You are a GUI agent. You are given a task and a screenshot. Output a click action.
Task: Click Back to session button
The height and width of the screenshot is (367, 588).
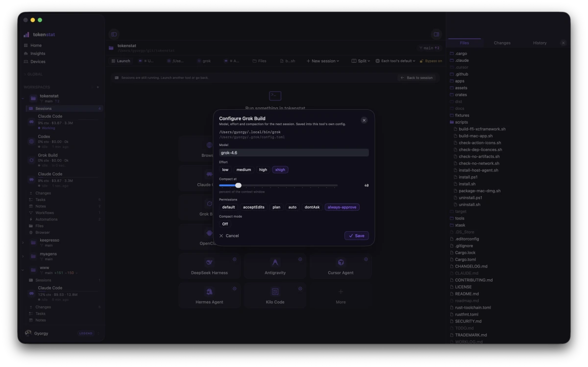tap(416, 78)
